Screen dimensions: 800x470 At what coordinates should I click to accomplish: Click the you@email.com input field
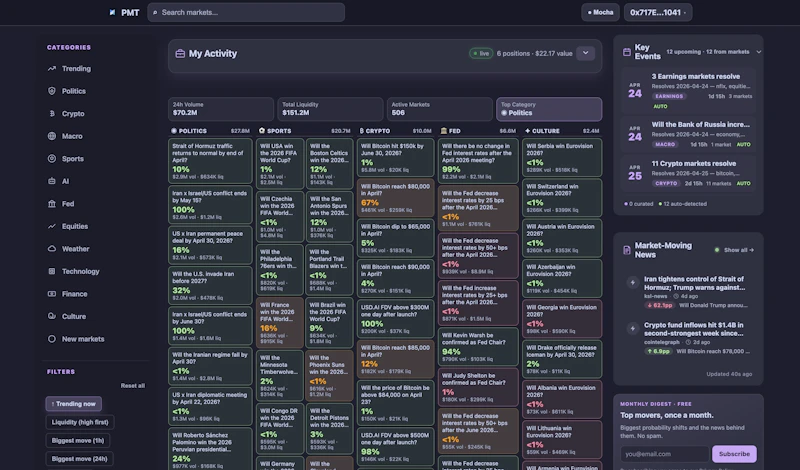pos(664,454)
